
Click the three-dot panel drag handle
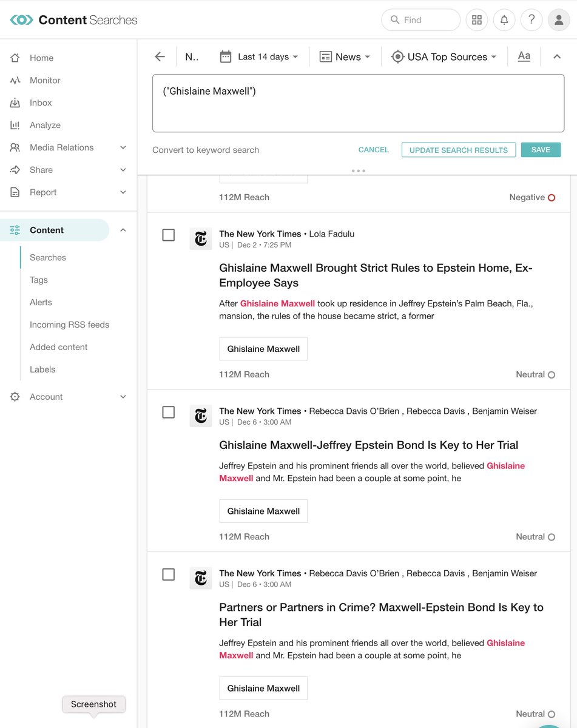point(358,170)
